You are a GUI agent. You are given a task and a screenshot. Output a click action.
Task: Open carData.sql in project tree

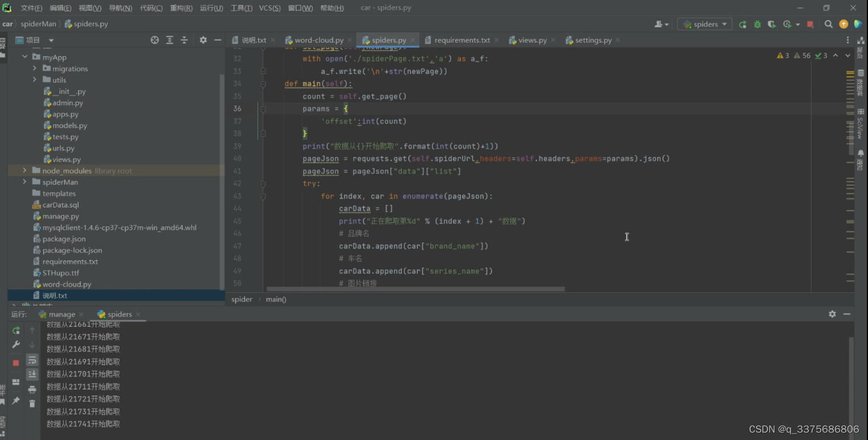[x=60, y=205]
